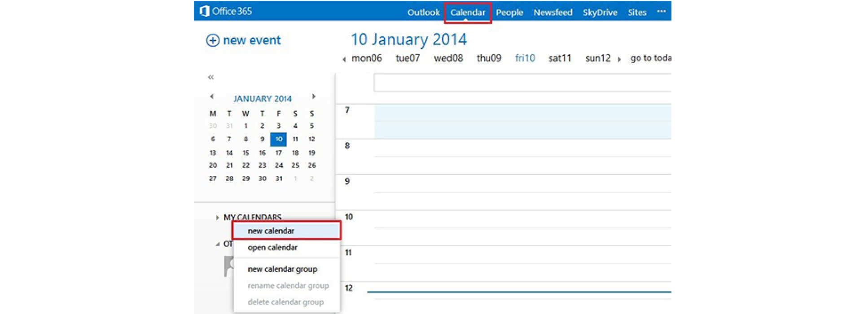Go to previous month in mini calendar
Screen dimensions: 868x314
coord(212,96)
